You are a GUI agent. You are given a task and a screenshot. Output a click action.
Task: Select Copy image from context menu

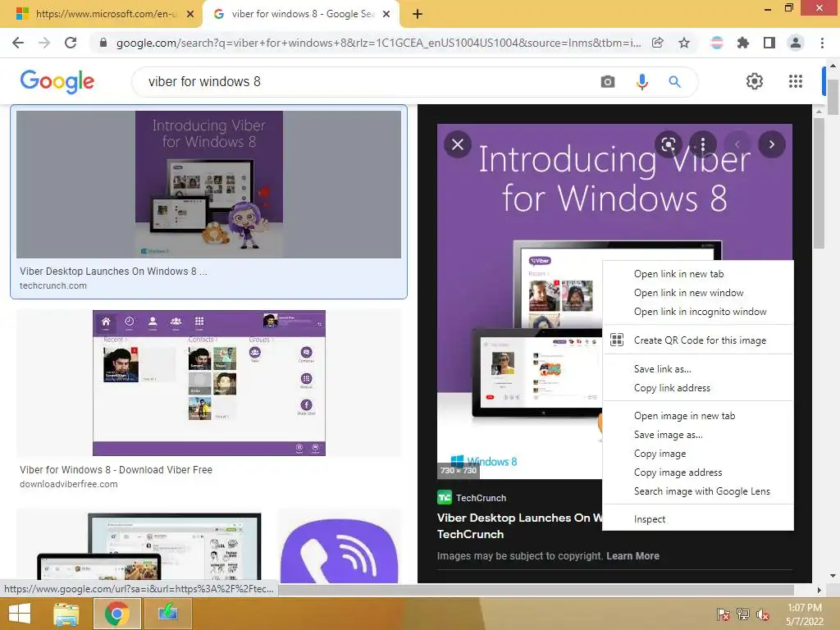tap(697, 453)
